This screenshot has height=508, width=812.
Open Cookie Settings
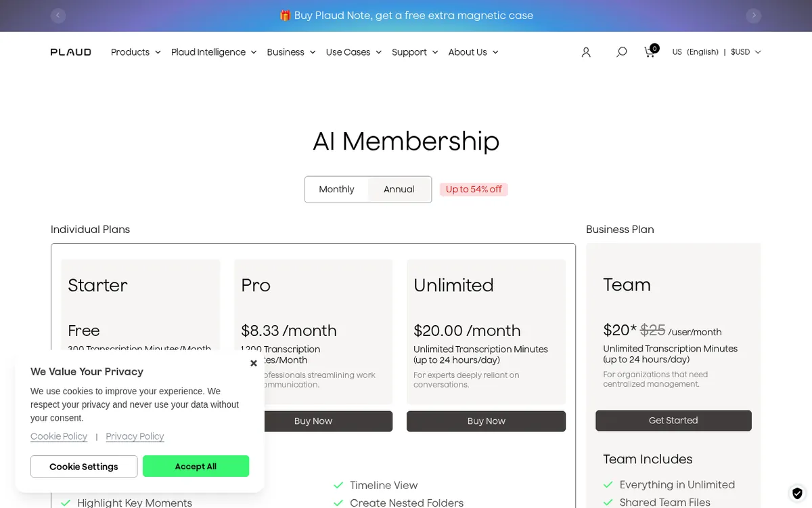84,466
